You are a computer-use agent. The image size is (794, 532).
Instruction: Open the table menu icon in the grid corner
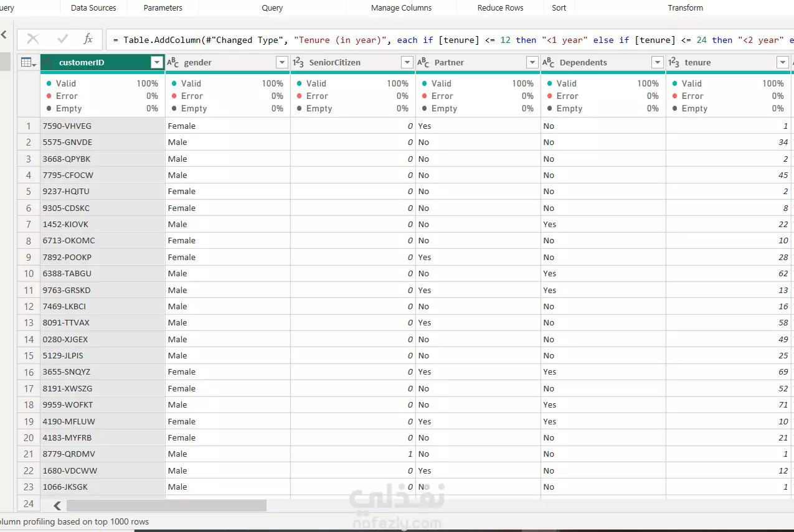[x=28, y=62]
